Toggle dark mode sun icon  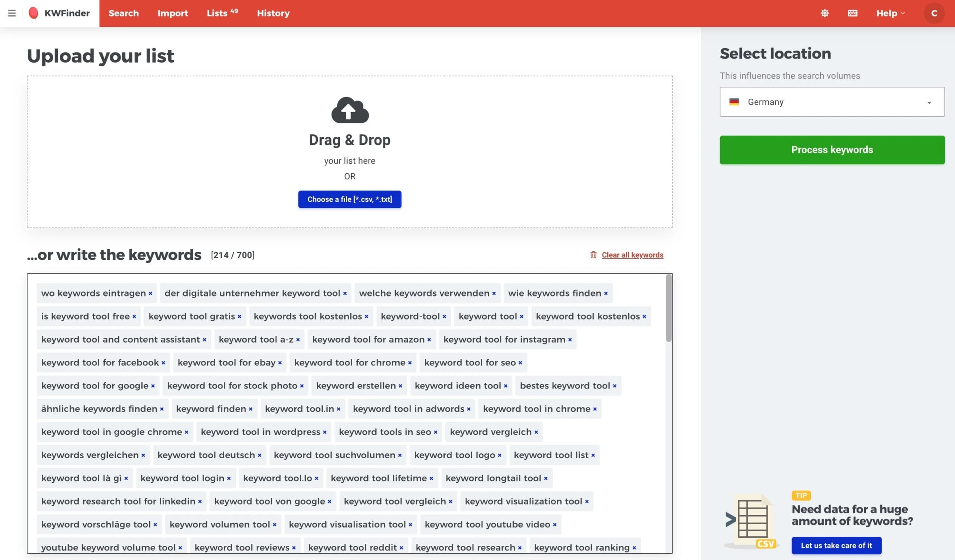[x=825, y=13]
